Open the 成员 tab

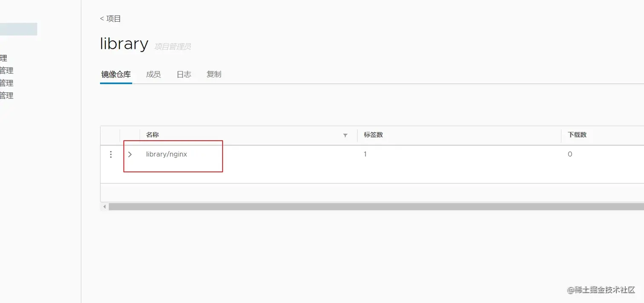pyautogui.click(x=153, y=74)
